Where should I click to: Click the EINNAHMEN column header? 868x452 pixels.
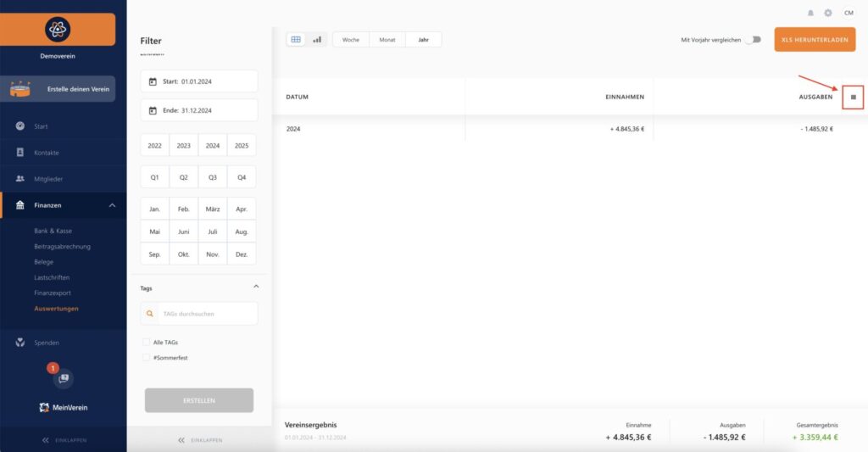click(625, 97)
